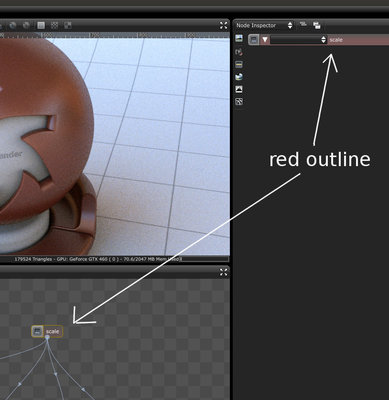Click the bottom grid icon in inspector sidebar
The image size is (389, 400).
click(x=239, y=102)
